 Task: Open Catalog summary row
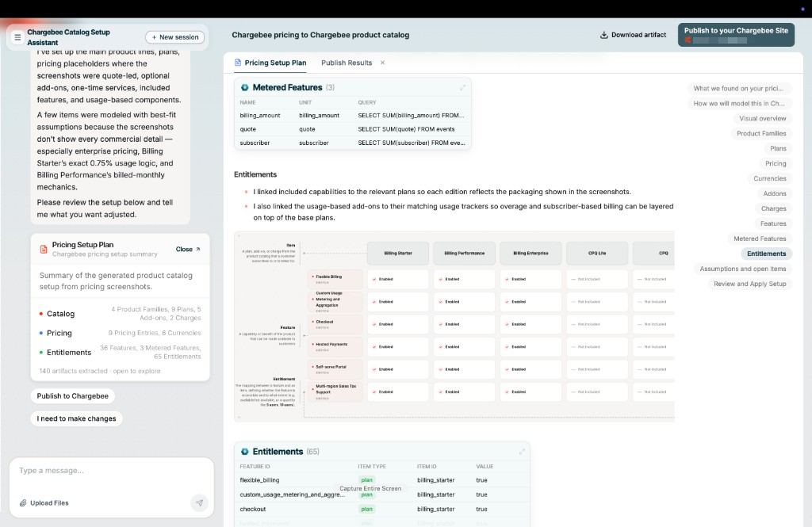pos(121,313)
